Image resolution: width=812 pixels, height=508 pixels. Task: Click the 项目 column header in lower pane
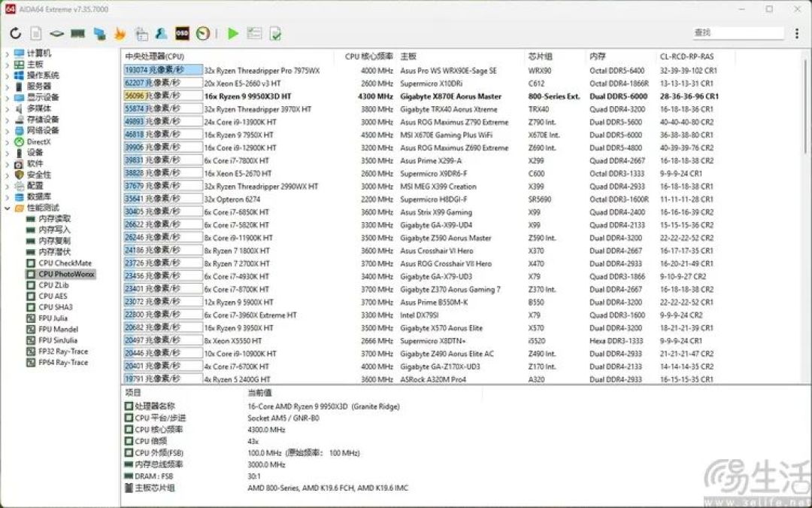134,392
